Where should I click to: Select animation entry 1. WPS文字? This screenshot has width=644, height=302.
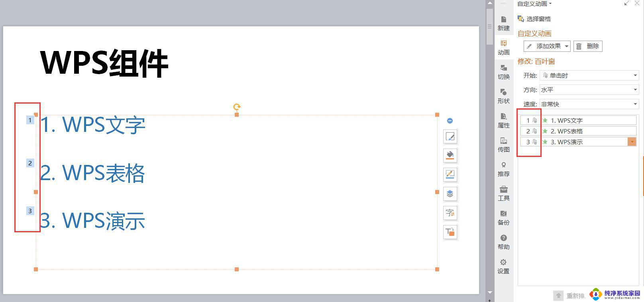[578, 120]
